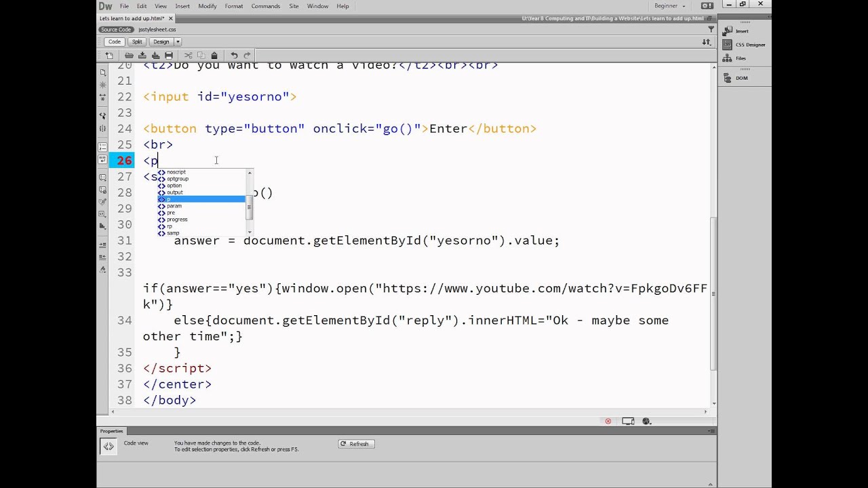Viewport: 868px width, 488px height.
Task: Open the Edit menu
Action: pyautogui.click(x=142, y=6)
